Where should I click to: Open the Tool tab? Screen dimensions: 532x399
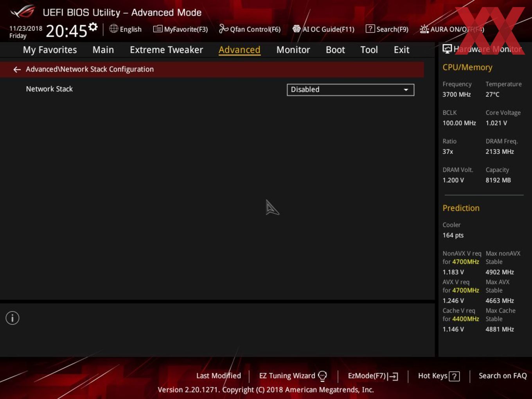pyautogui.click(x=369, y=50)
